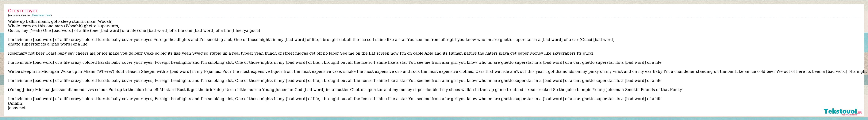Click the 'ghetto superstar its a [bad word]' short line
868x120 pixels.
pos(48,44)
